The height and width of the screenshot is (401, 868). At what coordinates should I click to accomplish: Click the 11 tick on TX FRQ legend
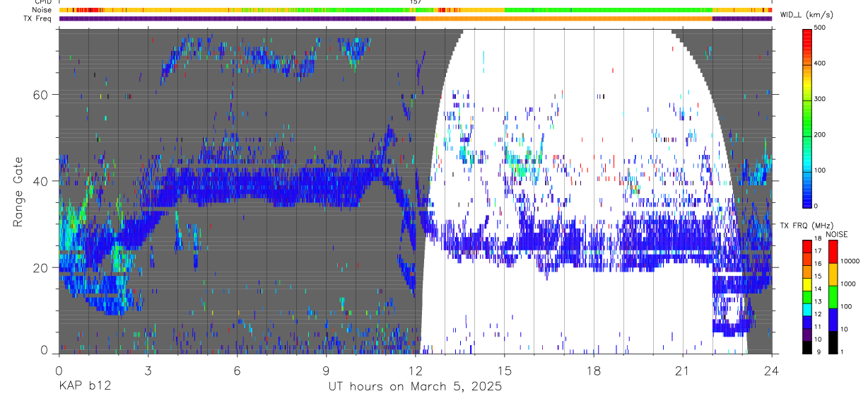point(819,327)
